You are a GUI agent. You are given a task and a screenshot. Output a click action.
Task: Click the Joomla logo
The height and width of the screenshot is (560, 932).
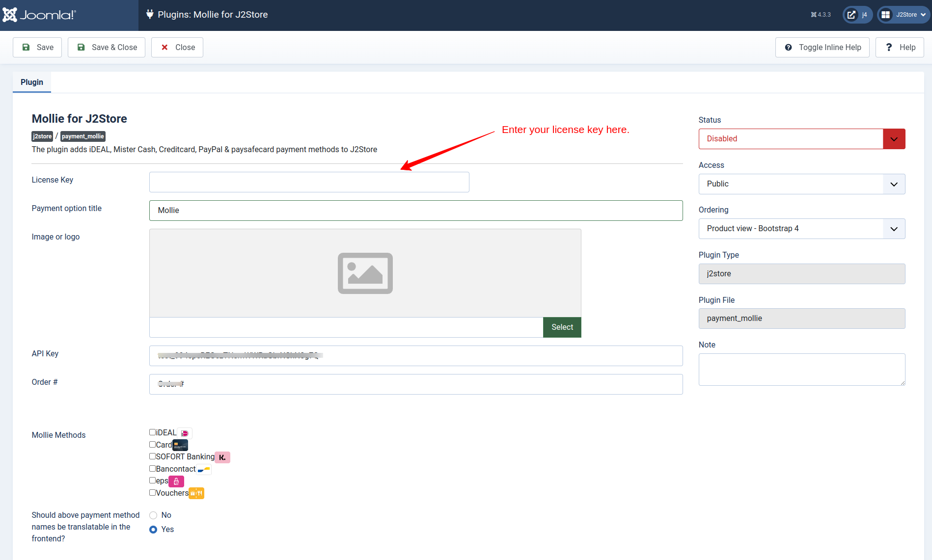tap(39, 15)
